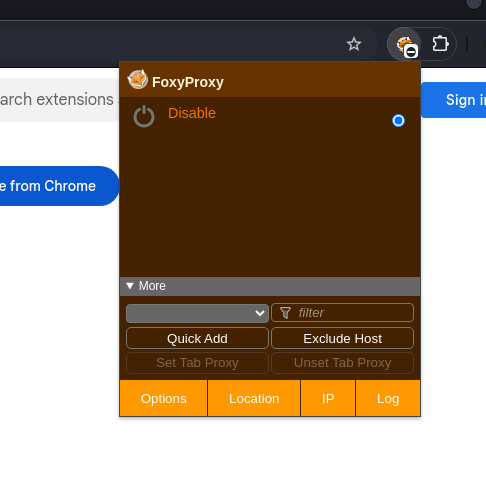Image resolution: width=486 pixels, height=481 pixels.
Task: Click the Quick Add button
Action: coord(197,338)
